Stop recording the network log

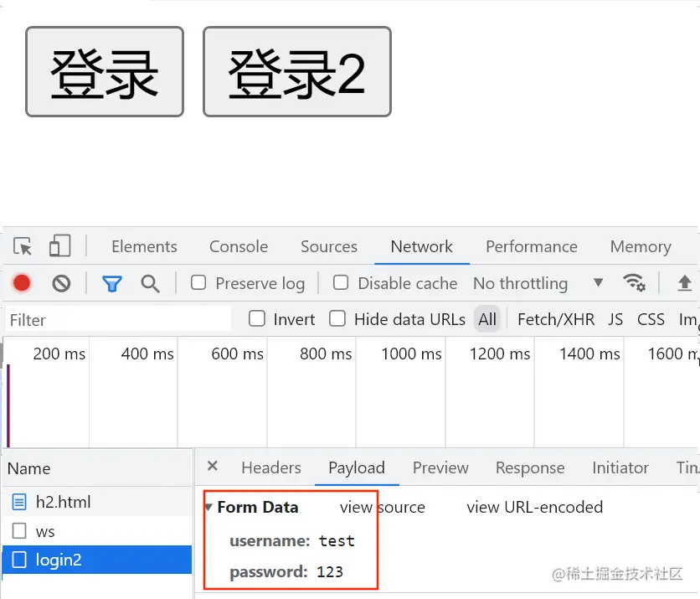[x=21, y=283]
